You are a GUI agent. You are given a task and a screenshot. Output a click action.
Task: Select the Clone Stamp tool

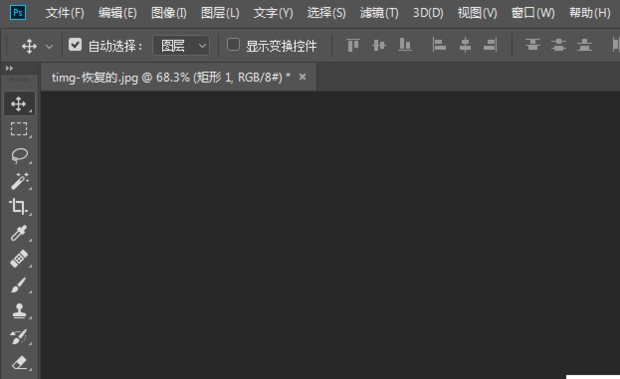point(19,311)
